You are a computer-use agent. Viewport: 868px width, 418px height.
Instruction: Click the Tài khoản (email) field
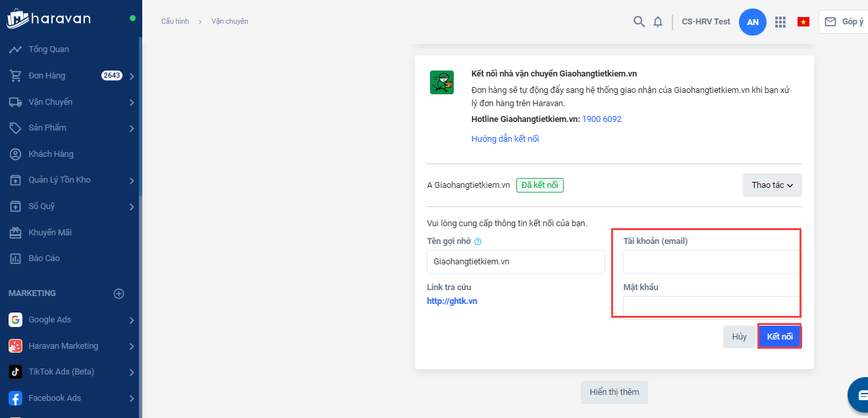[711, 262]
